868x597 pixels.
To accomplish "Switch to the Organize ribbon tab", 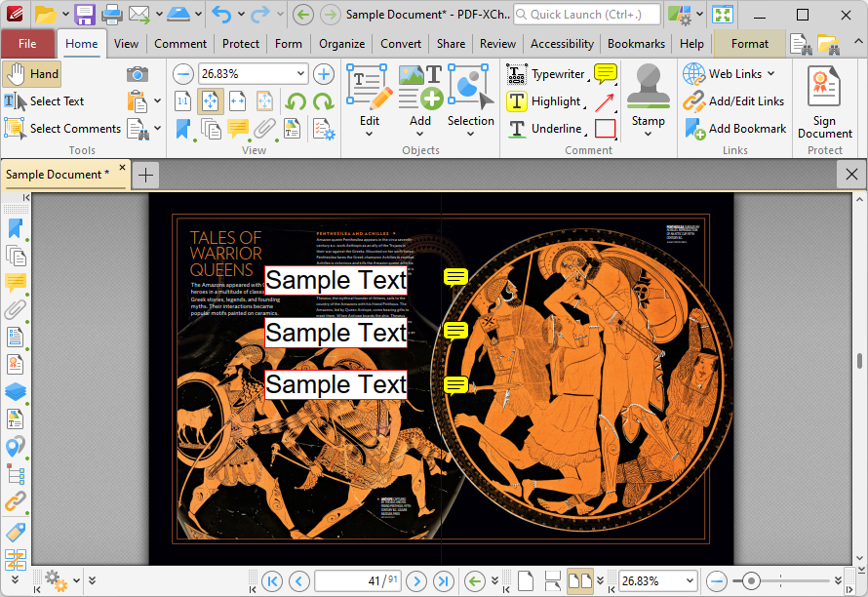I will point(342,44).
